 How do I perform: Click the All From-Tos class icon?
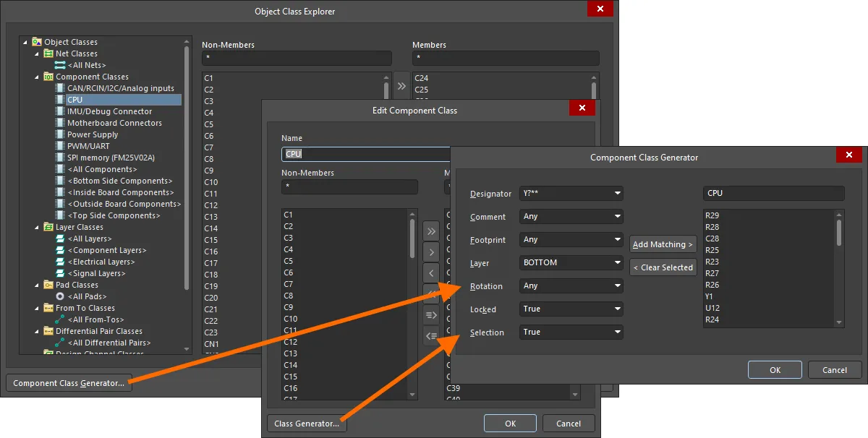point(60,319)
